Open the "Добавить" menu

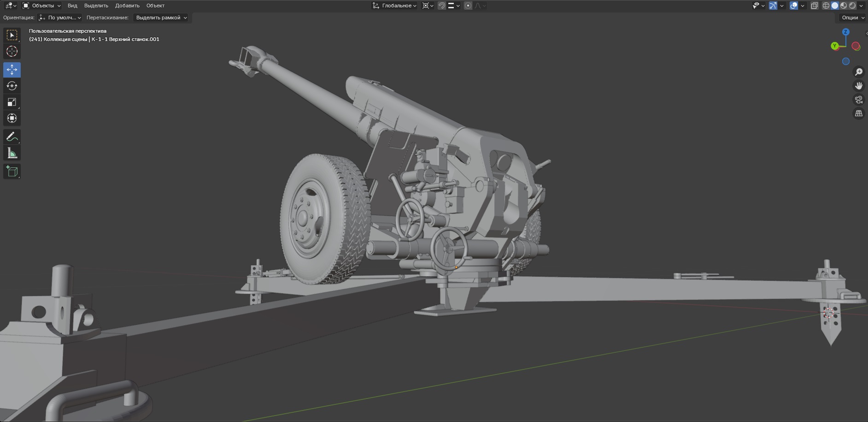[x=127, y=6]
